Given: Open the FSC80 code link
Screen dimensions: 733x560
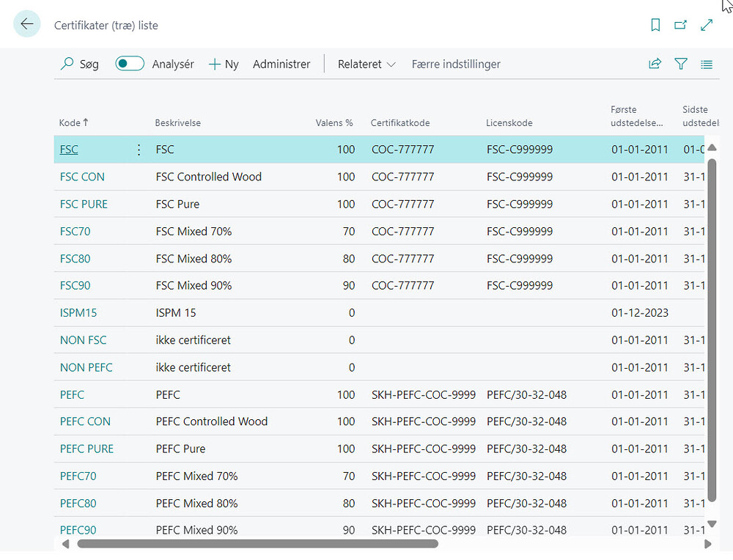Looking at the screenshot, I should (x=75, y=259).
